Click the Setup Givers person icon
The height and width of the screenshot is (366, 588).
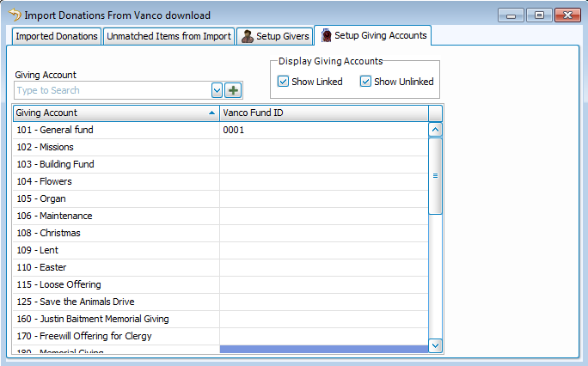[248, 36]
